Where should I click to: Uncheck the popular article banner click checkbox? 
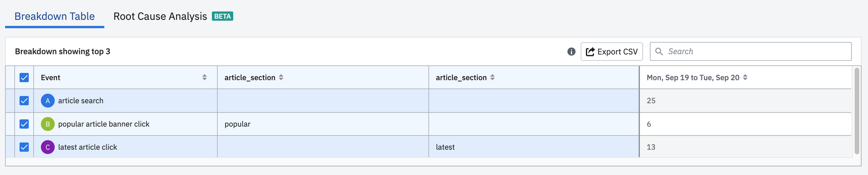[24, 124]
